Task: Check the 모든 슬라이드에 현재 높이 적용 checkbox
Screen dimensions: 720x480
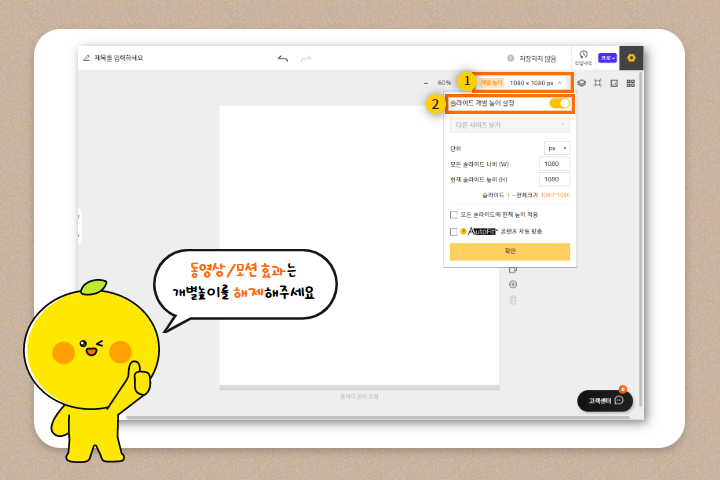Action: pyautogui.click(x=454, y=215)
